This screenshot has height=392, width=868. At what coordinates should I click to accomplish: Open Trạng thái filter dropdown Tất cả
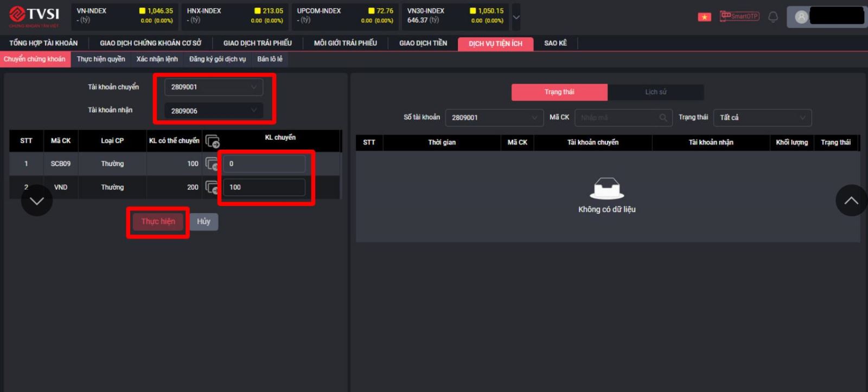click(x=762, y=118)
